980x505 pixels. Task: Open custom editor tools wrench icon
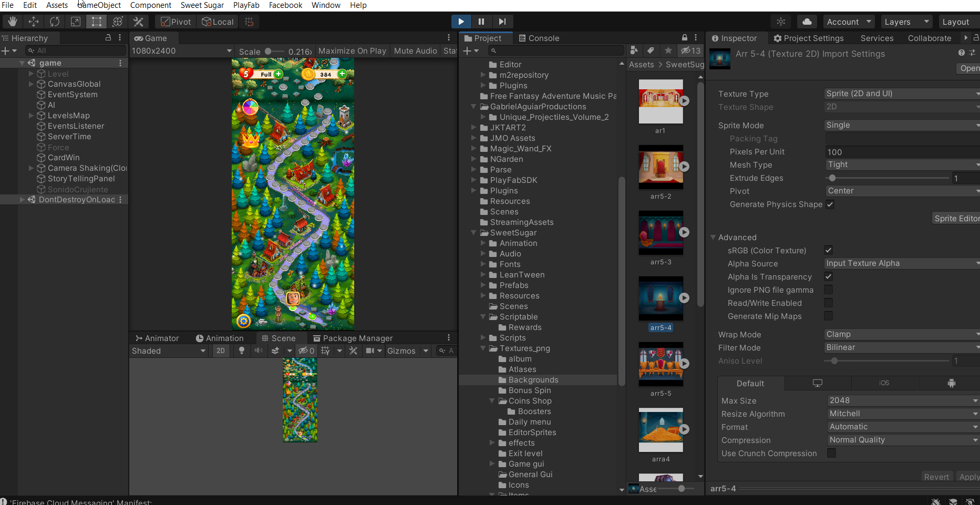pos(139,22)
